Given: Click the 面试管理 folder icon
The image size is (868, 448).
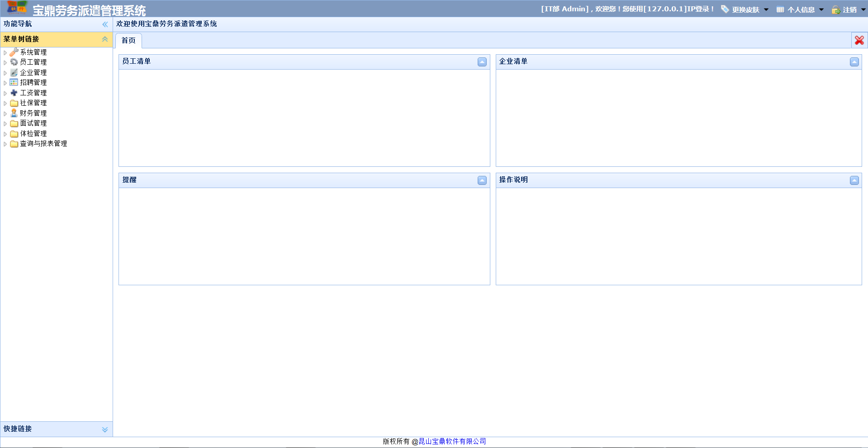Looking at the screenshot, I should (x=14, y=123).
